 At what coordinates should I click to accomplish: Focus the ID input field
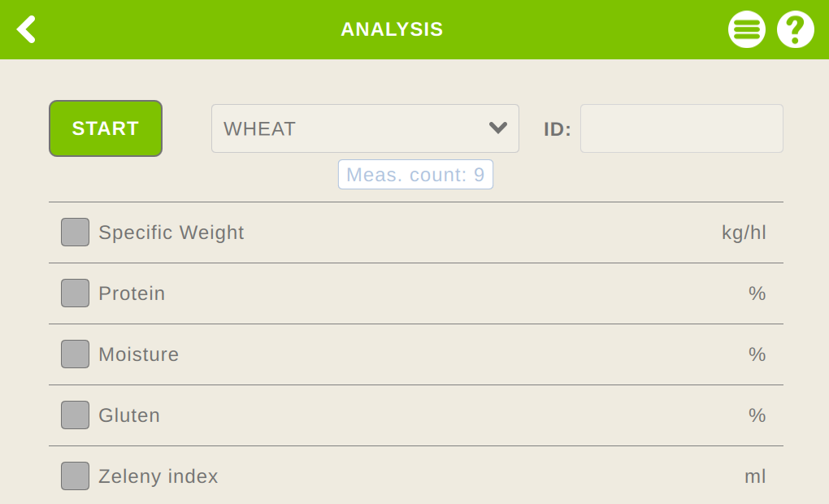[x=682, y=128]
